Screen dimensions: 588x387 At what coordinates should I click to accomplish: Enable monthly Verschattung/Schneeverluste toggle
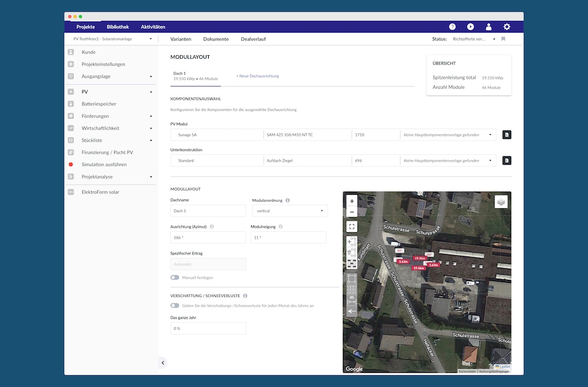[175, 305]
